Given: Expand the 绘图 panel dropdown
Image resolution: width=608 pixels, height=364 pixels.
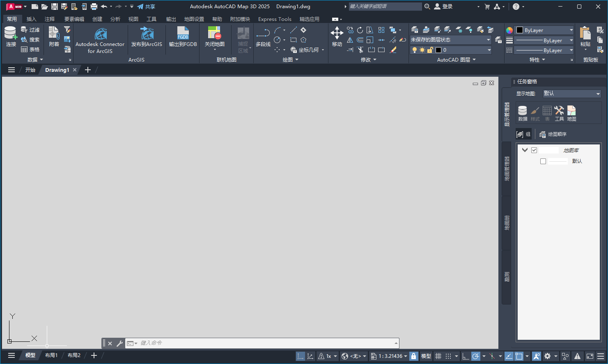Looking at the screenshot, I should (291, 60).
